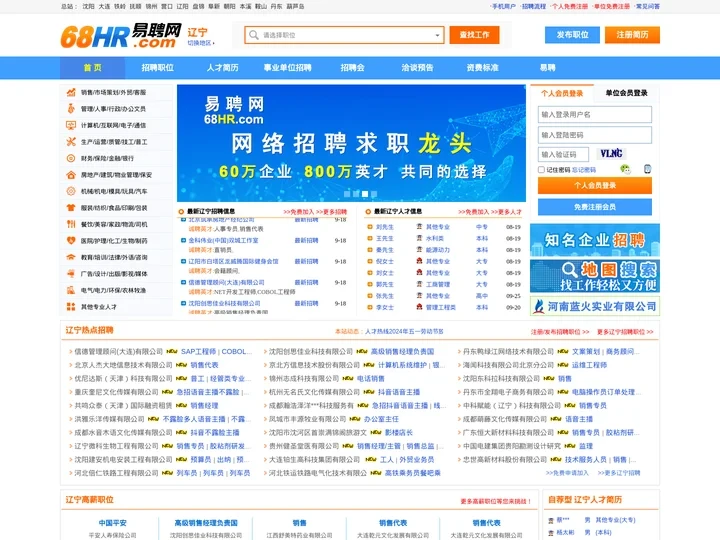Click the VLNC captcha image to refresh

(x=611, y=154)
